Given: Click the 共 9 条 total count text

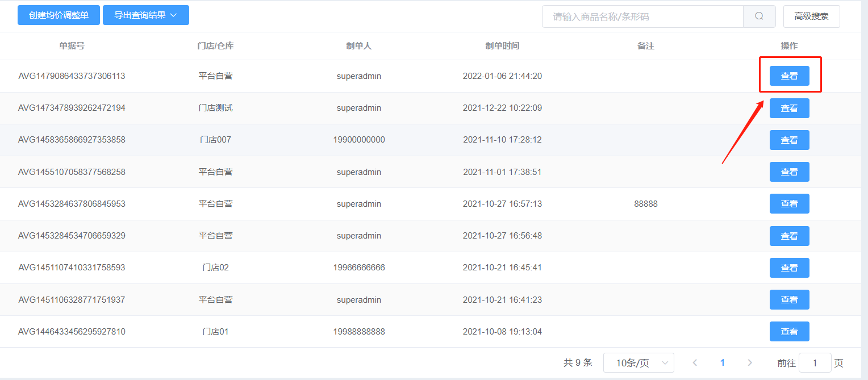Looking at the screenshot, I should click(x=578, y=362).
